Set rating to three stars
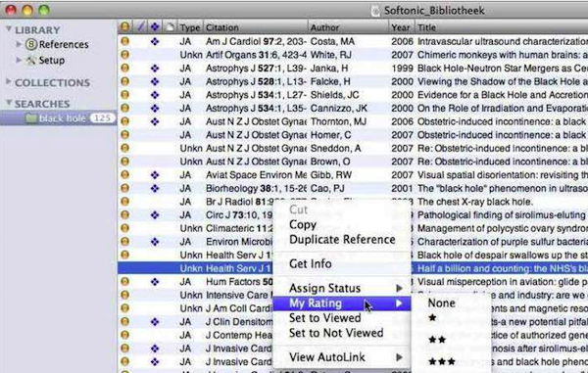588x373 pixels. click(x=442, y=361)
